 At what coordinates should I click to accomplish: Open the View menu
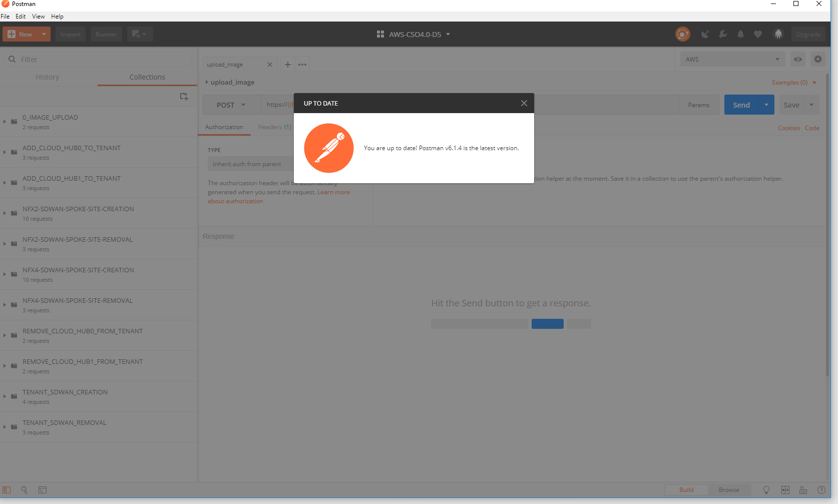point(38,16)
